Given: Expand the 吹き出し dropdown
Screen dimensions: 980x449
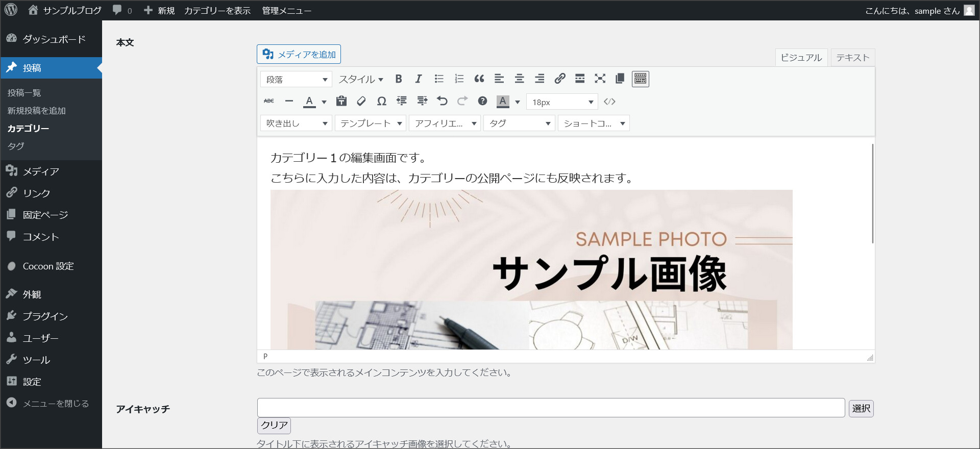Looking at the screenshot, I should (296, 123).
